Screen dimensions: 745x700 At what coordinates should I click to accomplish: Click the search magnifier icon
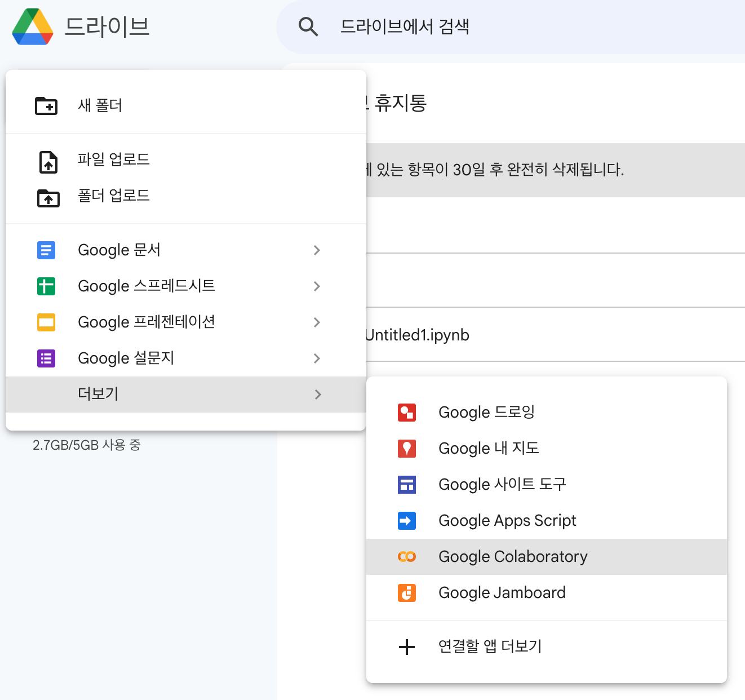(308, 26)
